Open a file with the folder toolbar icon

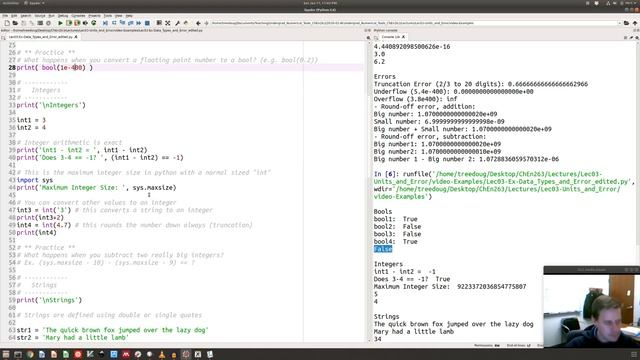click(x=15, y=23)
